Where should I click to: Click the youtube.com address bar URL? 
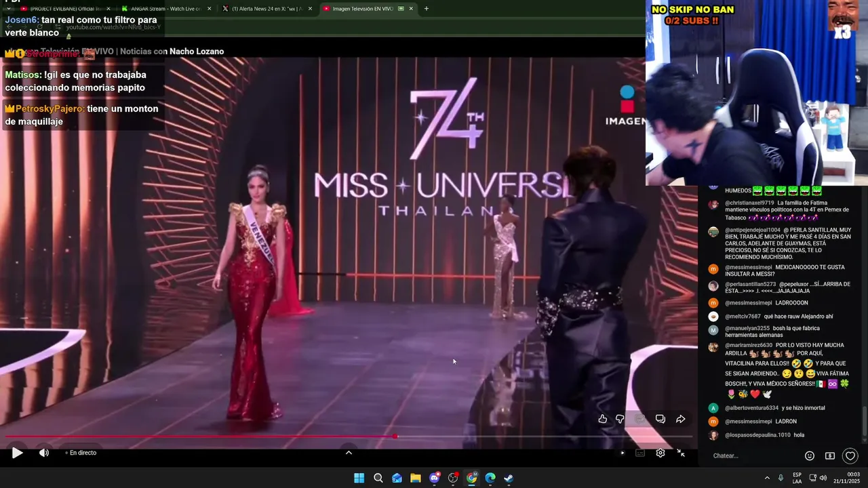coord(113,27)
